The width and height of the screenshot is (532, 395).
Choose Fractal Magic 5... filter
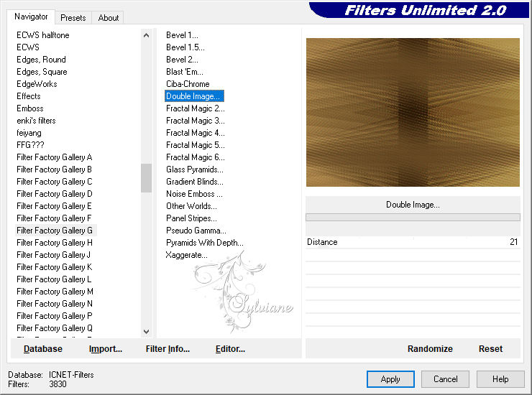point(196,145)
